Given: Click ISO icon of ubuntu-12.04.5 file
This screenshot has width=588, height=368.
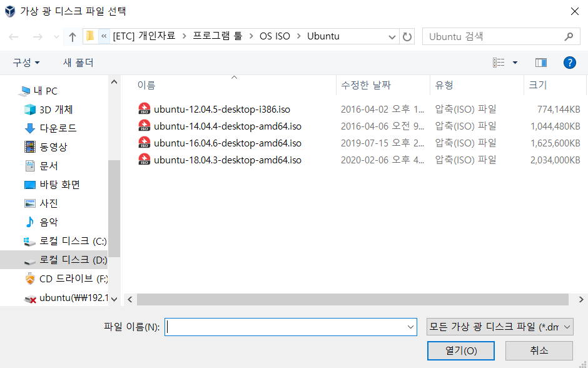Looking at the screenshot, I should pyautogui.click(x=144, y=109).
